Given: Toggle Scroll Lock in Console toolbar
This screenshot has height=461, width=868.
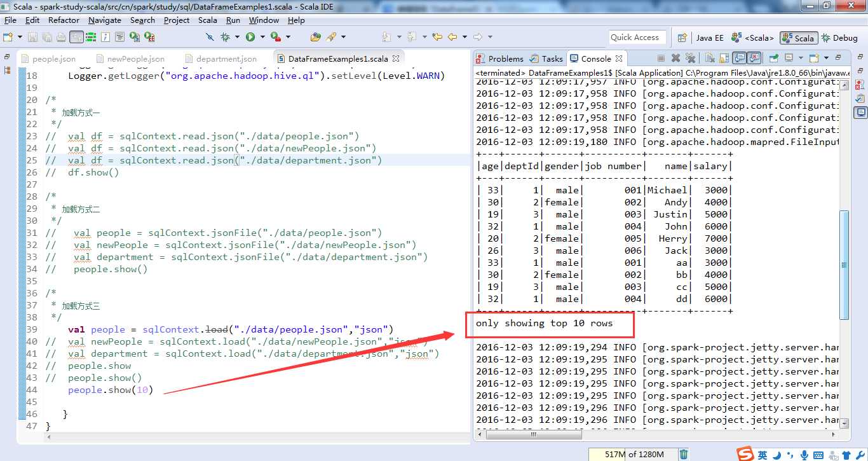Looking at the screenshot, I should point(724,58).
